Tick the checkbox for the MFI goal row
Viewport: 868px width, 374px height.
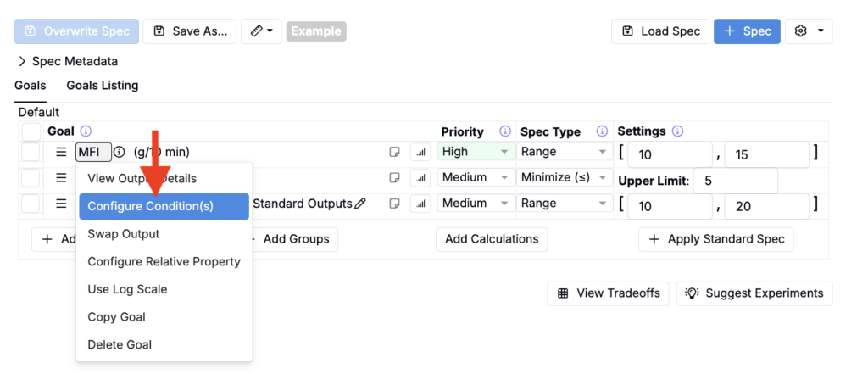pos(31,152)
